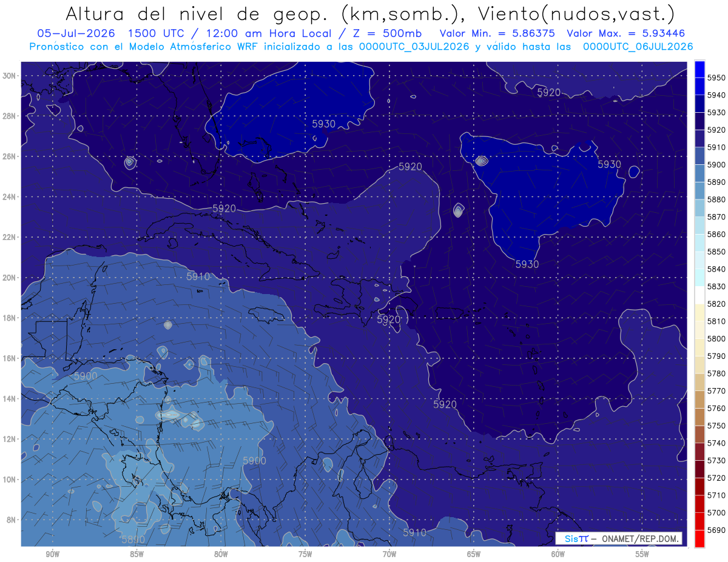728x562 pixels.
Task: Click the 5720 label on the color scale
Action: pyautogui.click(x=716, y=478)
